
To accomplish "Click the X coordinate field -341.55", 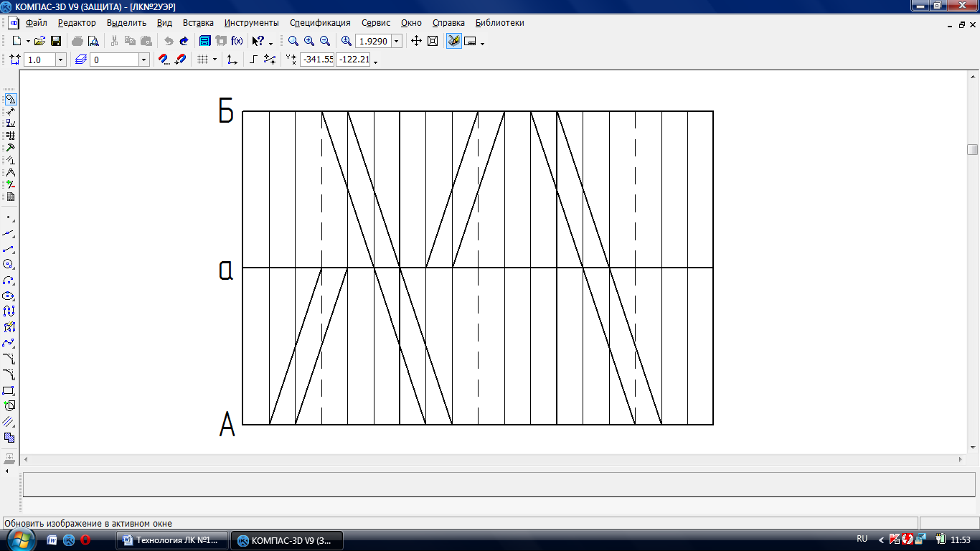I will point(317,60).
